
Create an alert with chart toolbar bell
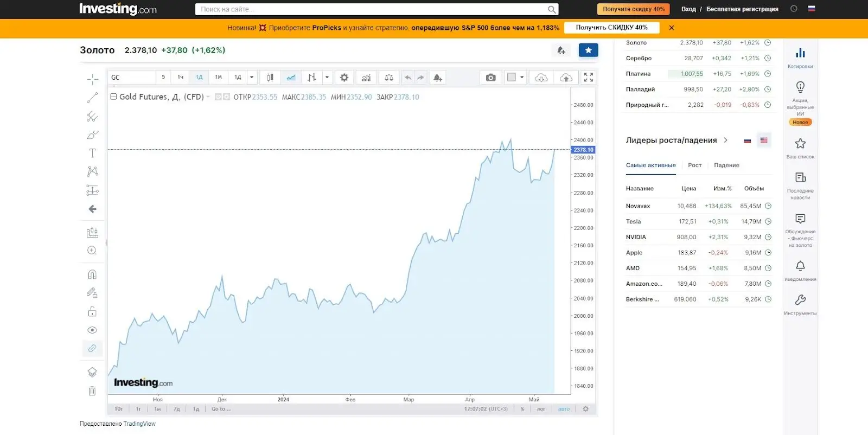click(437, 78)
